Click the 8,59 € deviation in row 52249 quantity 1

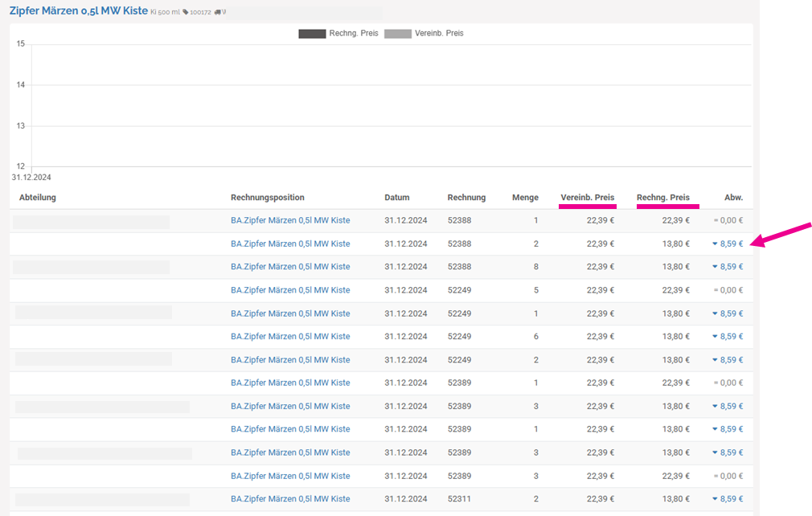click(728, 313)
